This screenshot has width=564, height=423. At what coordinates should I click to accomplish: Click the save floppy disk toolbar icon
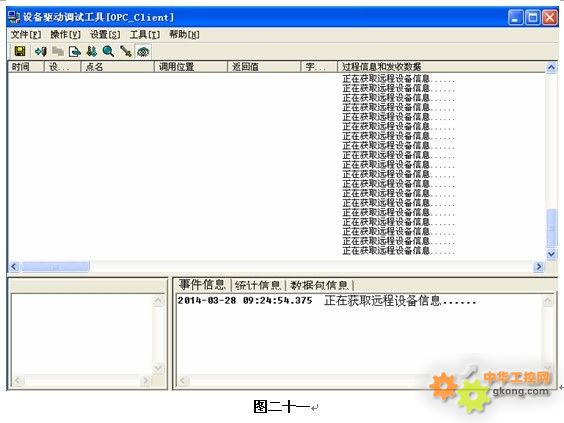coord(20,51)
